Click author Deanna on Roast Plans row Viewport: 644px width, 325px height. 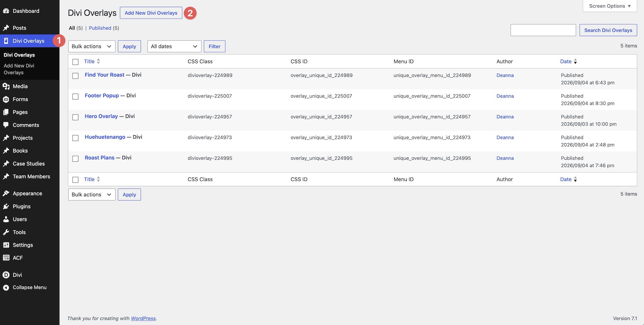pyautogui.click(x=505, y=158)
